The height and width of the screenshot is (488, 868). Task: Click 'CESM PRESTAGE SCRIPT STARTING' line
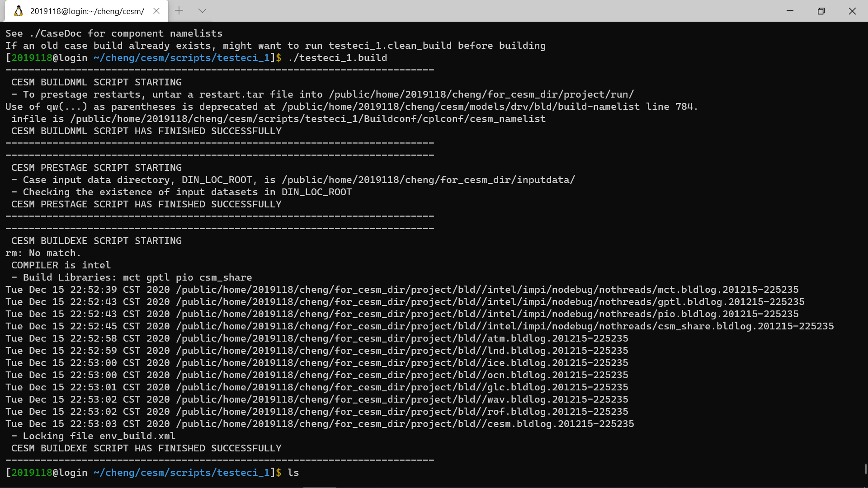tap(96, 168)
